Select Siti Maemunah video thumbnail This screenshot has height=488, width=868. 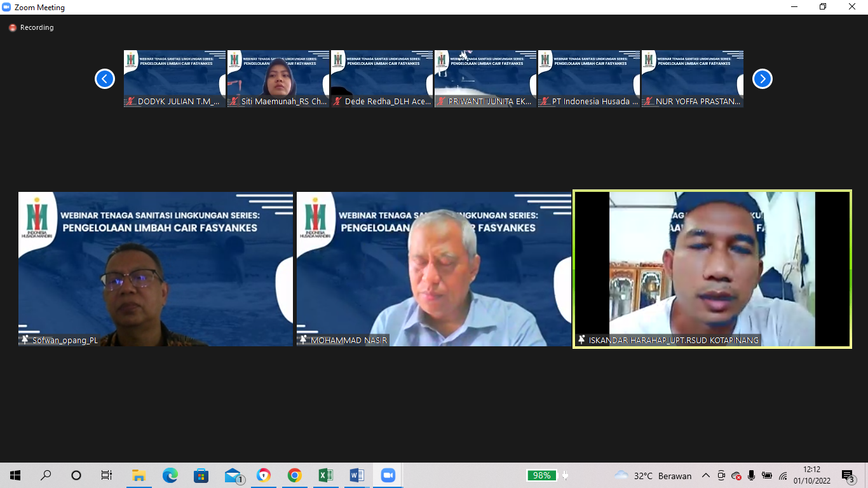coord(278,79)
